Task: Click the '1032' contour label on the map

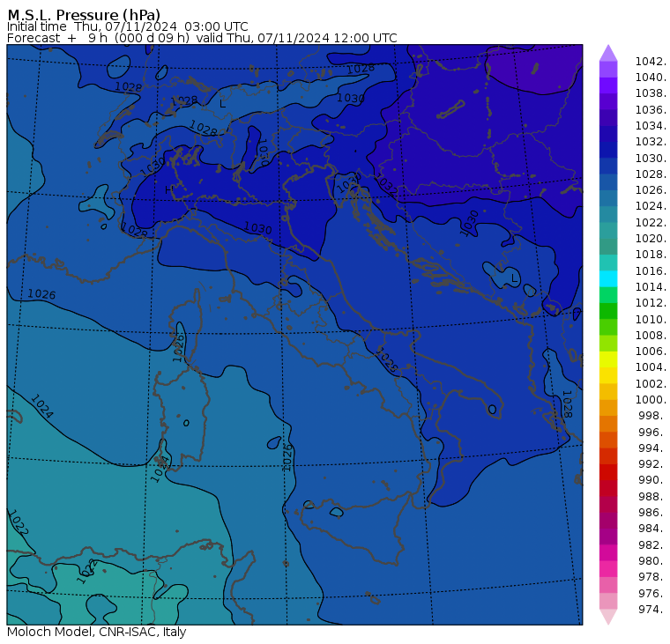Action: click(388, 186)
